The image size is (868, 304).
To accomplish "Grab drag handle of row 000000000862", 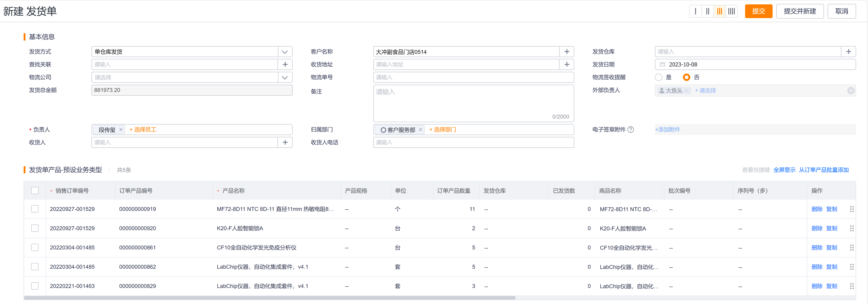I will pyautogui.click(x=852, y=267).
